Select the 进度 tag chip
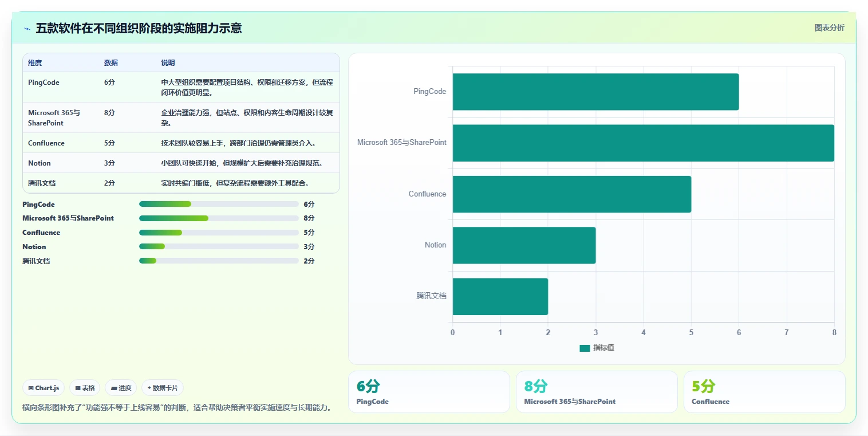 (x=121, y=388)
